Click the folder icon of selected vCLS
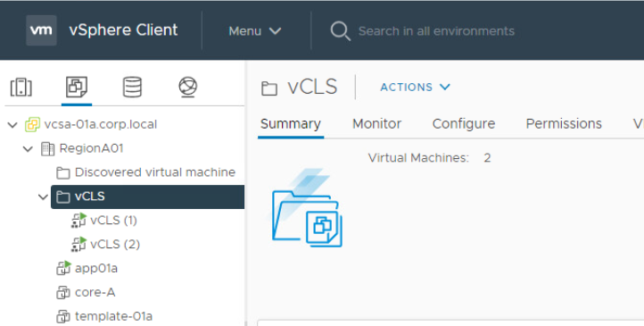Image resolution: width=644 pixels, height=326 pixels. click(x=62, y=196)
